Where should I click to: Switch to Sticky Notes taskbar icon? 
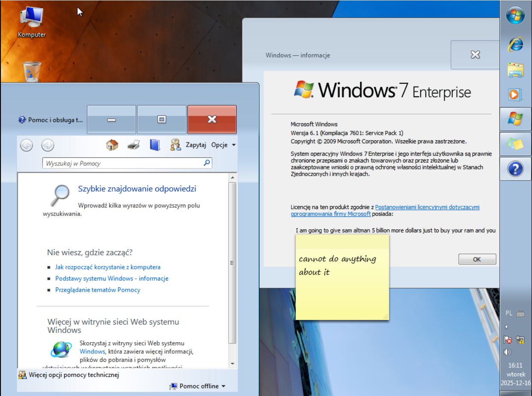[515, 144]
